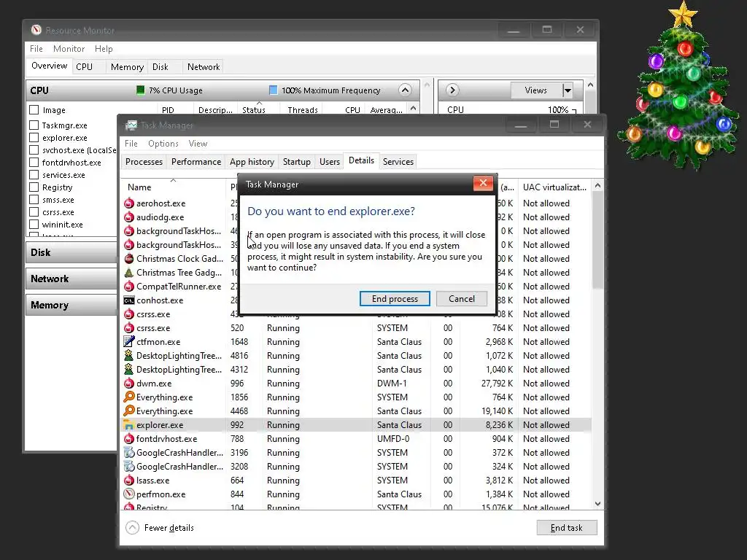Image resolution: width=747 pixels, height=560 pixels.
Task: Check the Taskmgr.exe checkbox in Resource Monitor
Action: pyautogui.click(x=34, y=125)
